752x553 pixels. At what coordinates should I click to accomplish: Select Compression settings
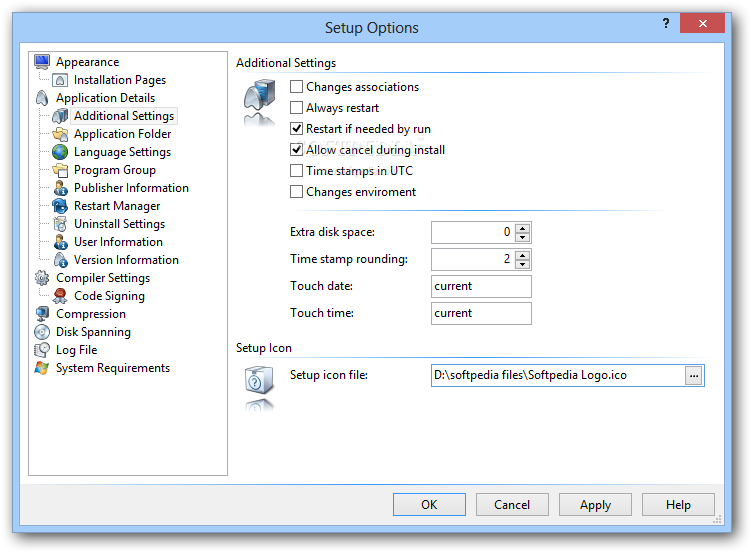pos(91,314)
